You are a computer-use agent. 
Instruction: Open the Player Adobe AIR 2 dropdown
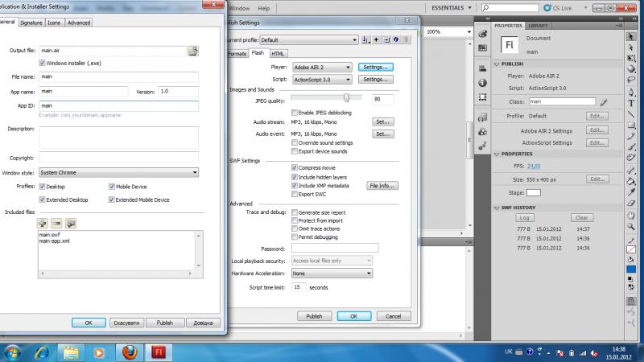(x=322, y=67)
